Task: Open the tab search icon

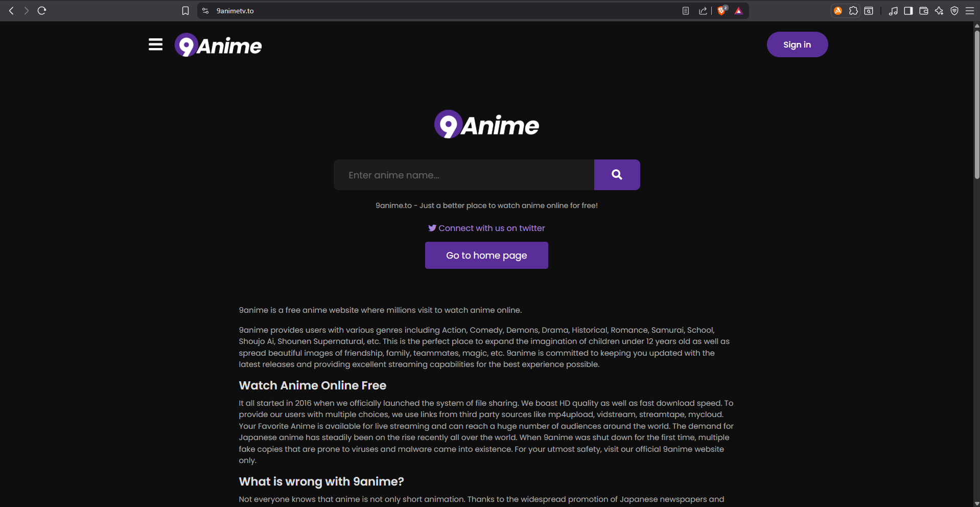Action: (869, 11)
